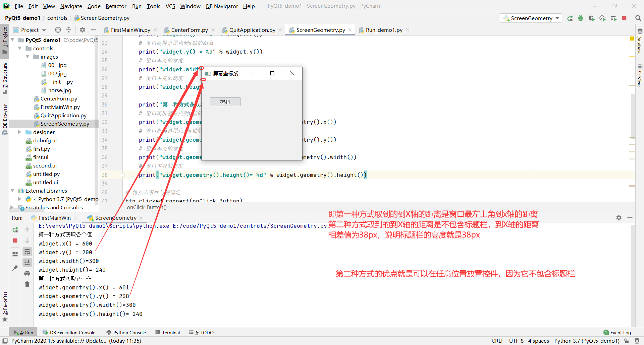Open ScreenGeometry run configuration dropdown
This screenshot has height=345, width=644.
531,18
